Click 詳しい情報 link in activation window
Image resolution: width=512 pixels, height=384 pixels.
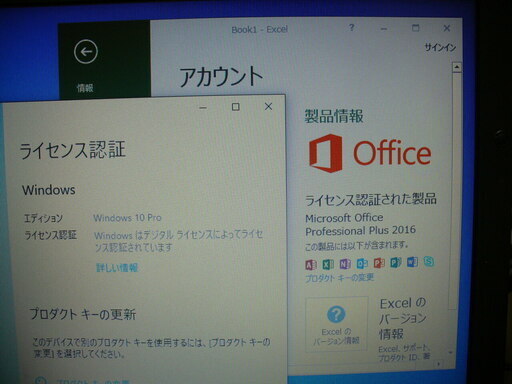pyautogui.click(x=117, y=268)
